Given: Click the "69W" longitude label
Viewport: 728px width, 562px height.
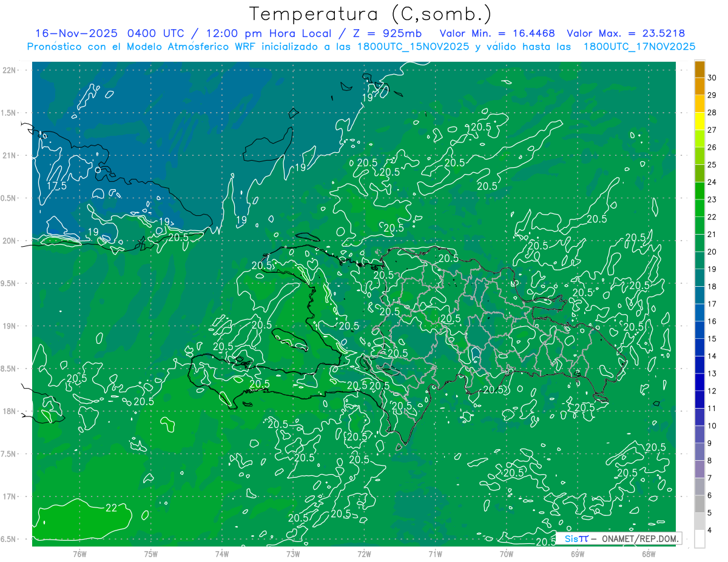Looking at the screenshot, I should [x=577, y=554].
